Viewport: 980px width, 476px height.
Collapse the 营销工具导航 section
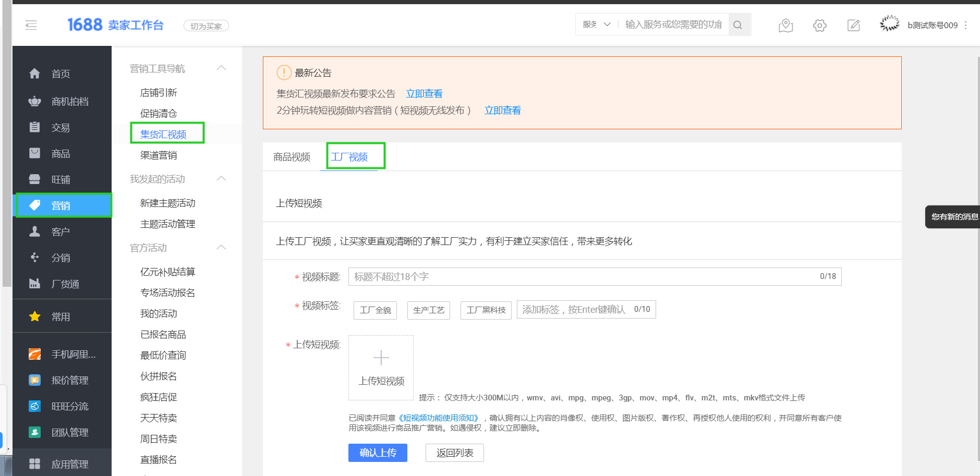221,68
